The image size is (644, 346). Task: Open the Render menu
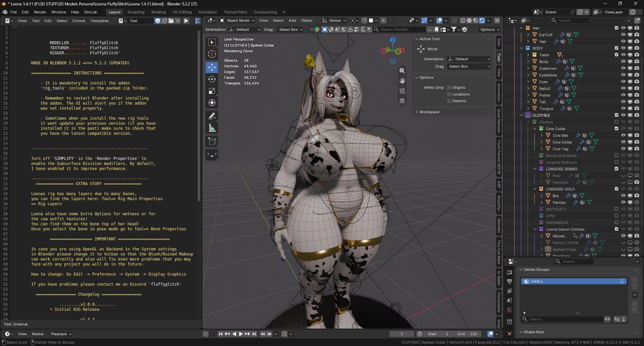(x=40, y=12)
